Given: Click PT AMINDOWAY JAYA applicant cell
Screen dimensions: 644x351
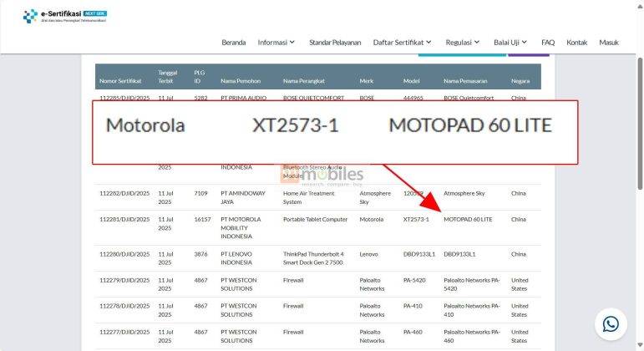Looking at the screenshot, I should point(243,197).
